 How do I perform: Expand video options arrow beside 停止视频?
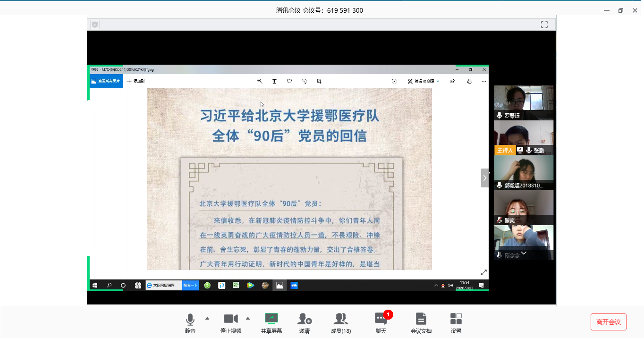(x=248, y=318)
